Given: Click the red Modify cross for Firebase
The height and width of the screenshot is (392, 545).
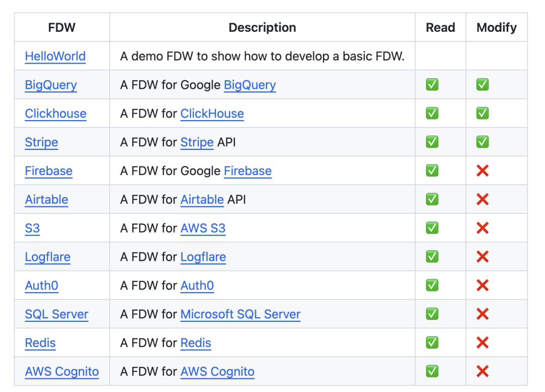Looking at the screenshot, I should 482,171.
